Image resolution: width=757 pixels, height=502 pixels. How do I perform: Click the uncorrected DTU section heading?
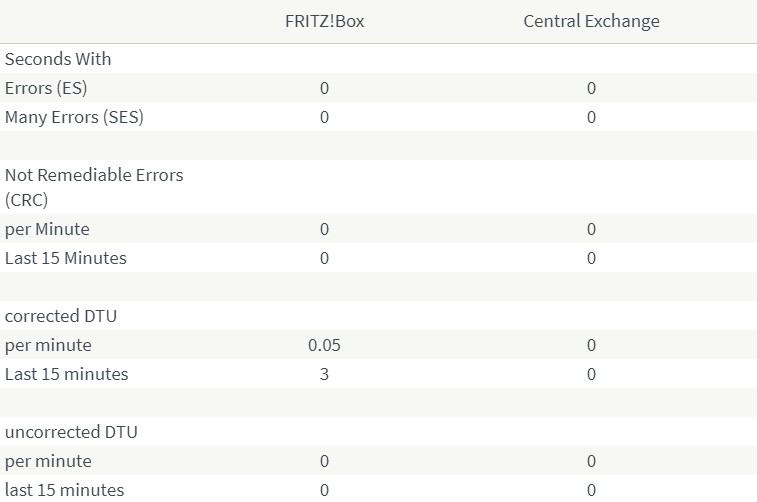coord(71,432)
